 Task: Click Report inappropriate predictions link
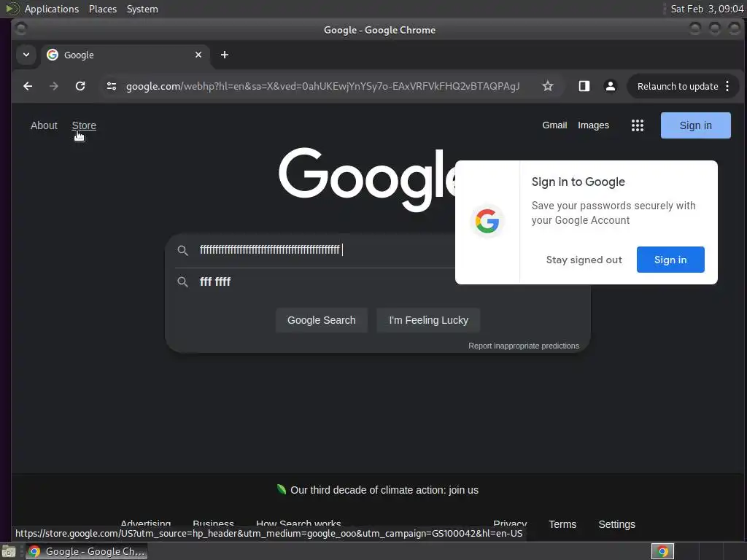524,346
